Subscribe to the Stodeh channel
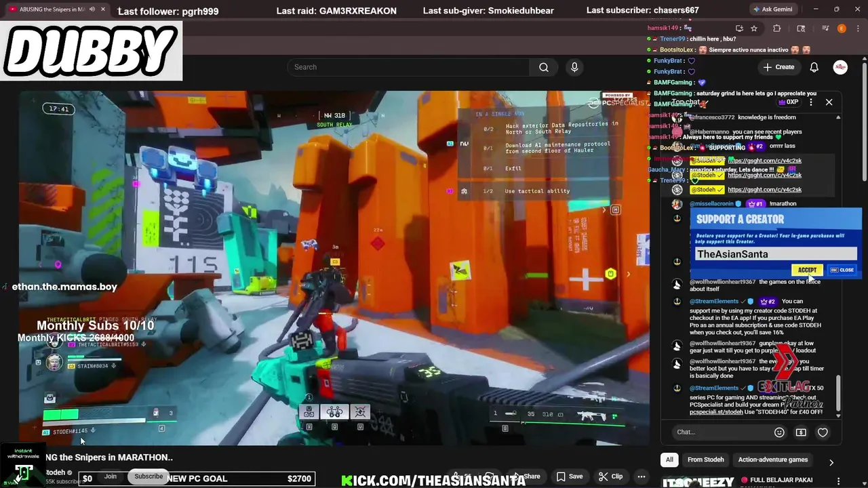868x488 pixels. (x=149, y=476)
